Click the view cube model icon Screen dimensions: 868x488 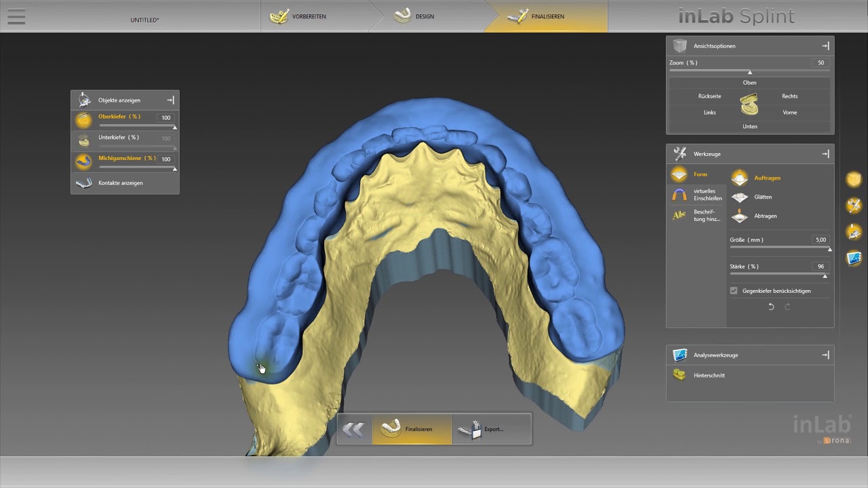pyautogui.click(x=749, y=104)
